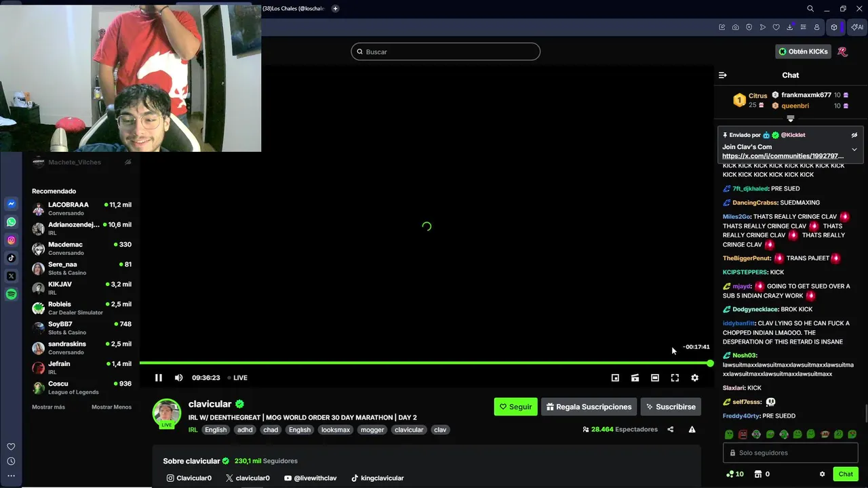
Task: Click the green Chat send button
Action: tap(846, 474)
